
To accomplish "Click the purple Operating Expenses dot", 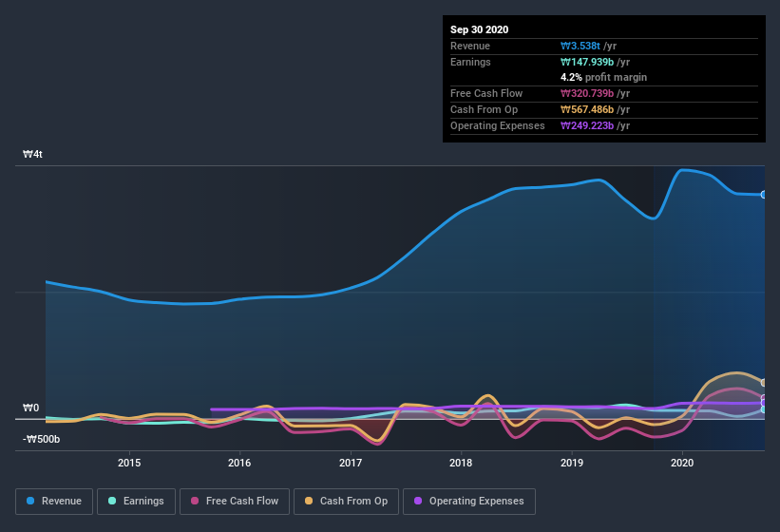I will (418, 501).
